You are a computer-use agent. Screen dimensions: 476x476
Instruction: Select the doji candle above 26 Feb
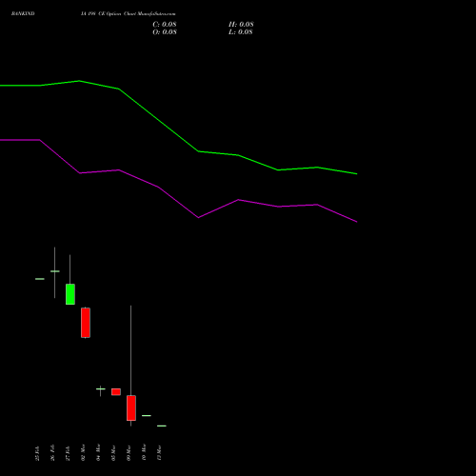coord(55,271)
